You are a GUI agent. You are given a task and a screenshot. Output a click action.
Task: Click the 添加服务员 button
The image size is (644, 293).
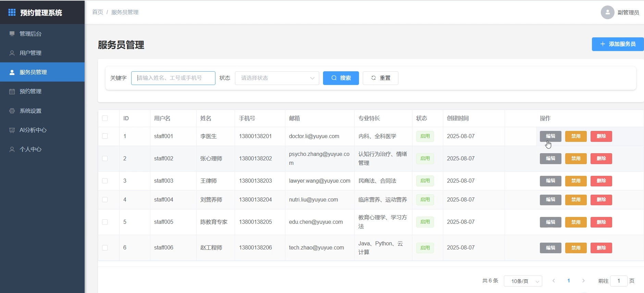point(618,44)
